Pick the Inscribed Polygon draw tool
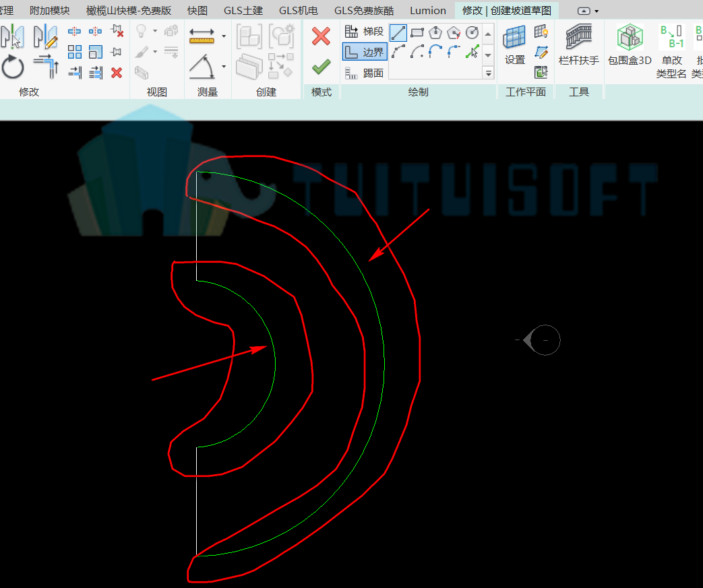 pyautogui.click(x=435, y=33)
